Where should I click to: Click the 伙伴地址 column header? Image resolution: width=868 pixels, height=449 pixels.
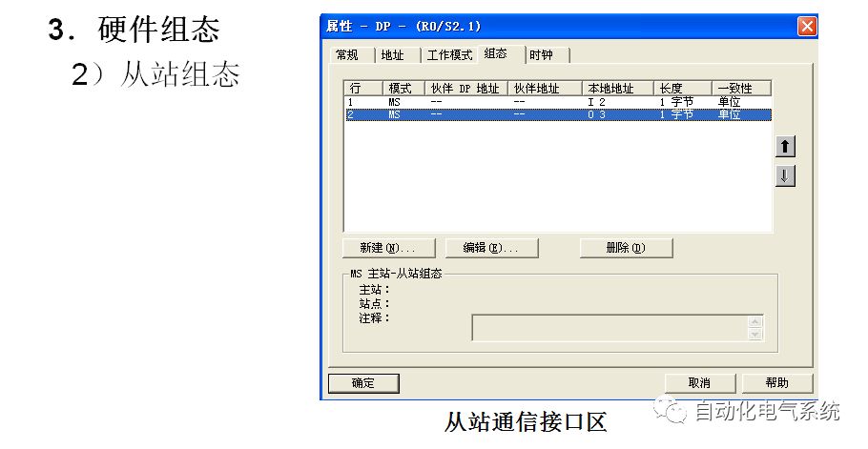click(x=545, y=89)
